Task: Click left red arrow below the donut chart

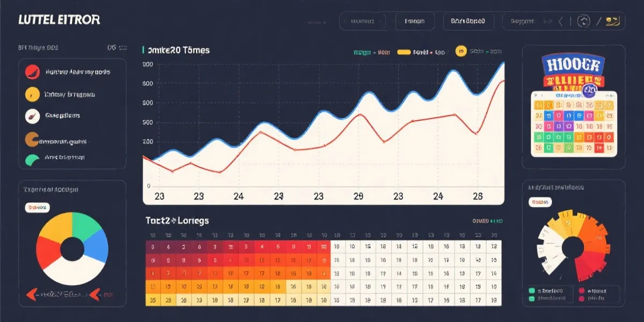Action: click(31, 294)
